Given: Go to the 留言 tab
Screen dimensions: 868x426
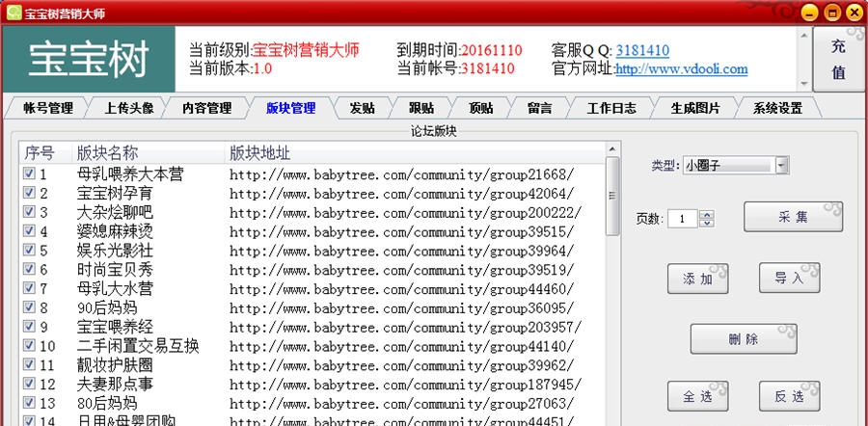Looking at the screenshot, I should (539, 108).
